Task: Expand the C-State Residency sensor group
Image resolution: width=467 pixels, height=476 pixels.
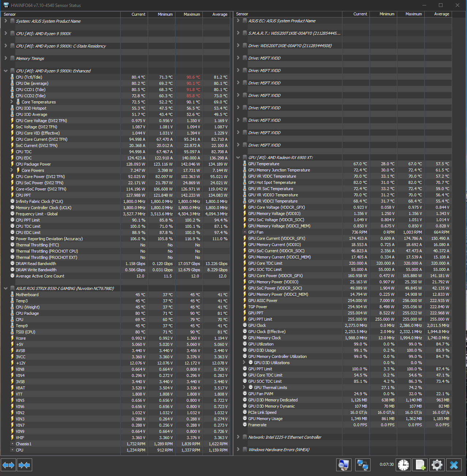Action: click(x=5, y=46)
